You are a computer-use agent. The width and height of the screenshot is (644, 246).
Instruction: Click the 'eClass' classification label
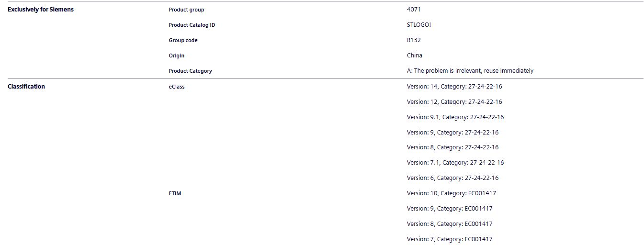pos(176,87)
